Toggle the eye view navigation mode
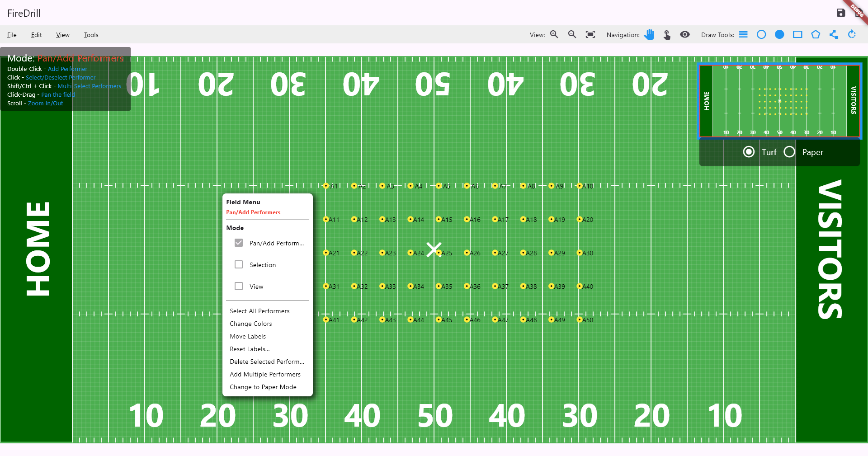Image resolution: width=868 pixels, height=456 pixels. click(x=685, y=34)
